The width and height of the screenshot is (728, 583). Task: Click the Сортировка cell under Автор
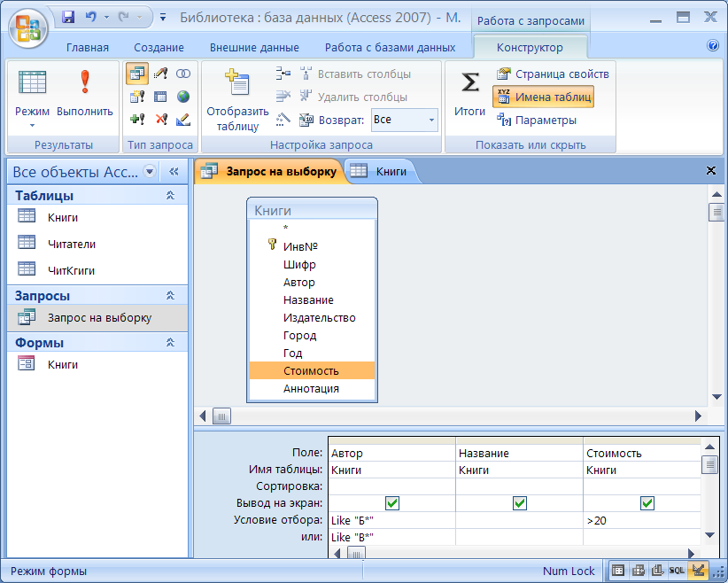tap(392, 486)
